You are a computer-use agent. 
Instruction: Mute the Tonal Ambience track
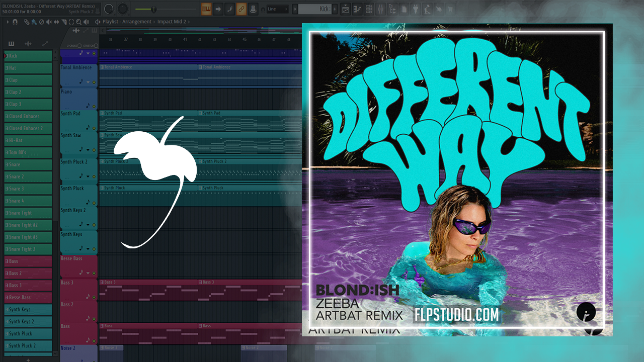[x=94, y=82]
